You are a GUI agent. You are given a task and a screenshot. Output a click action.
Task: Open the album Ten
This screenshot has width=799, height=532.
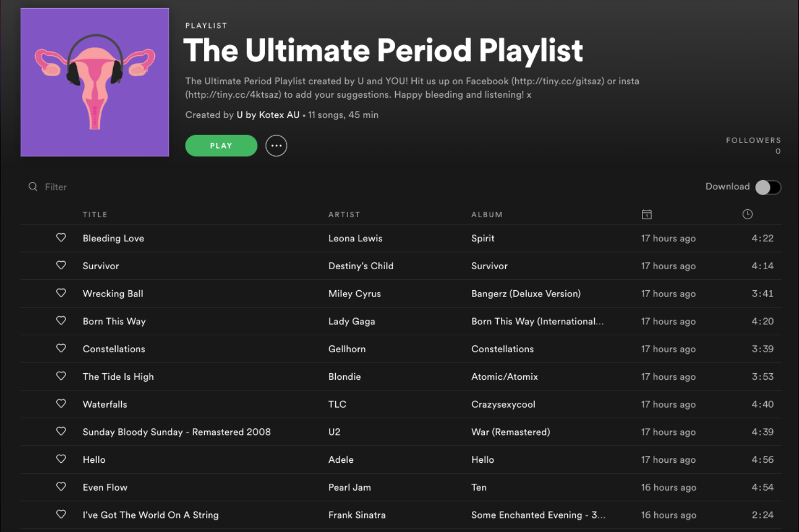point(479,487)
